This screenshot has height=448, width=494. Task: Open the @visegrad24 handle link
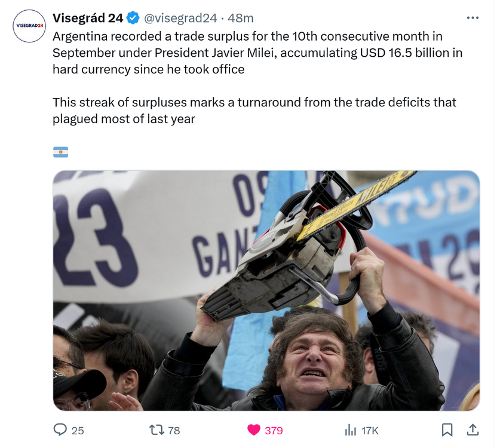click(180, 18)
